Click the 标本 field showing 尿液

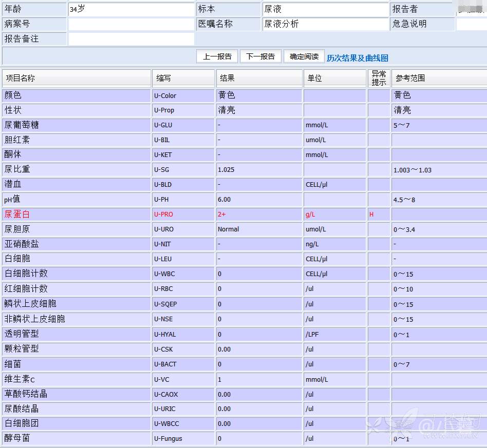coord(325,9)
